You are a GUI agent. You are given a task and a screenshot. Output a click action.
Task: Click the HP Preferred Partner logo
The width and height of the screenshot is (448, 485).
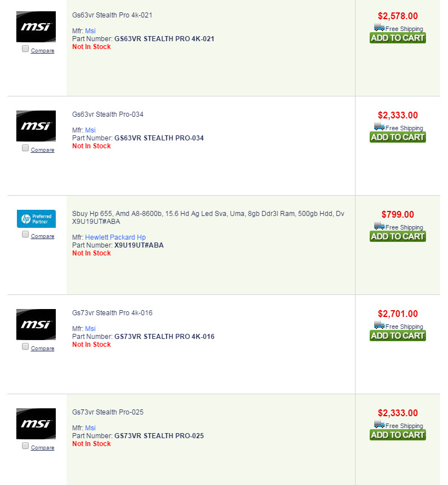tap(36, 218)
